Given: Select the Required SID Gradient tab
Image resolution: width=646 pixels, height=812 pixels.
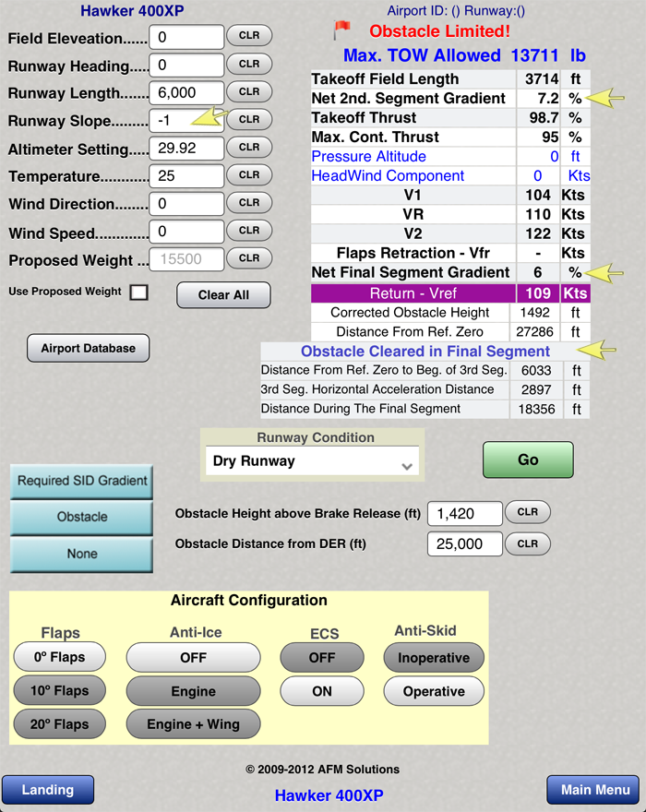Looking at the screenshot, I should pos(82,481).
